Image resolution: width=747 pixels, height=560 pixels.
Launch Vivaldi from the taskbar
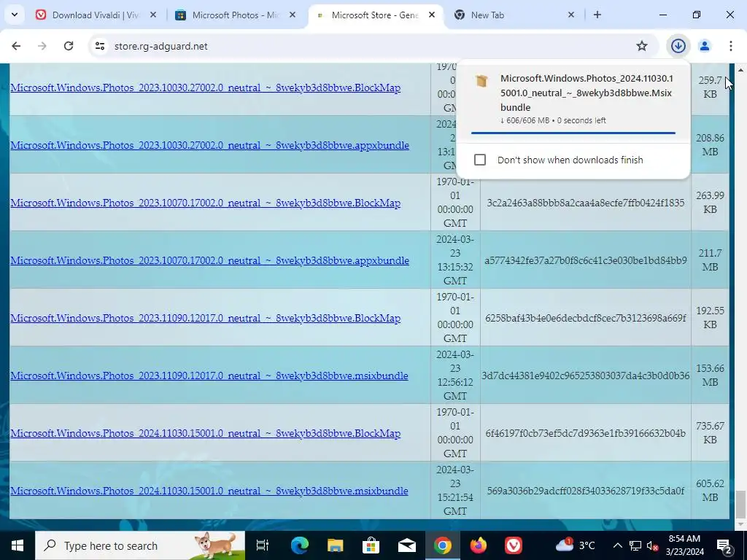click(513, 545)
